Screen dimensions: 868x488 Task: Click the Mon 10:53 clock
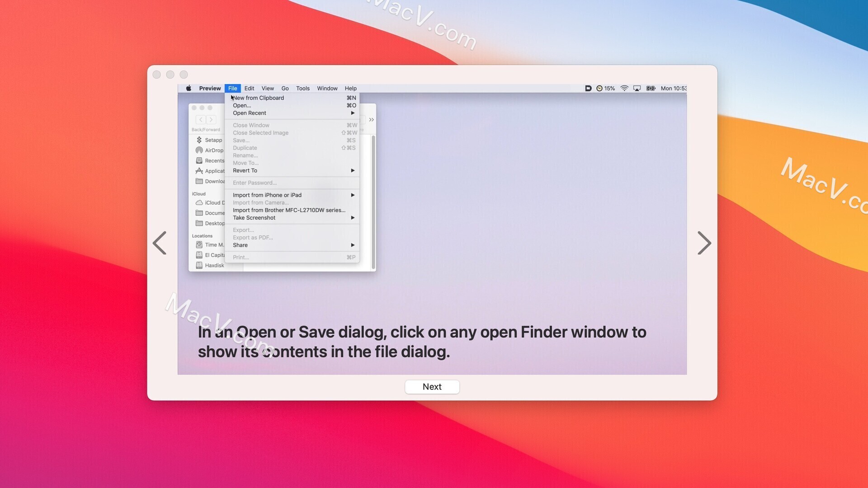click(x=674, y=88)
